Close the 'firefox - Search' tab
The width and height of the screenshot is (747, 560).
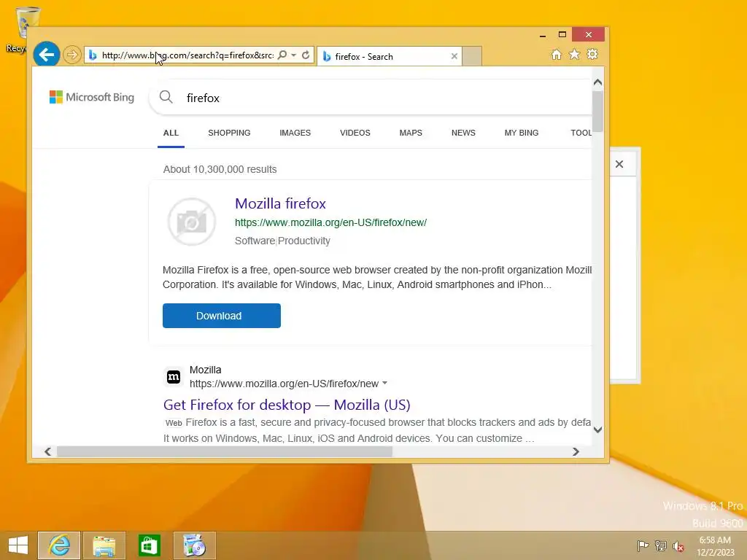click(x=454, y=56)
